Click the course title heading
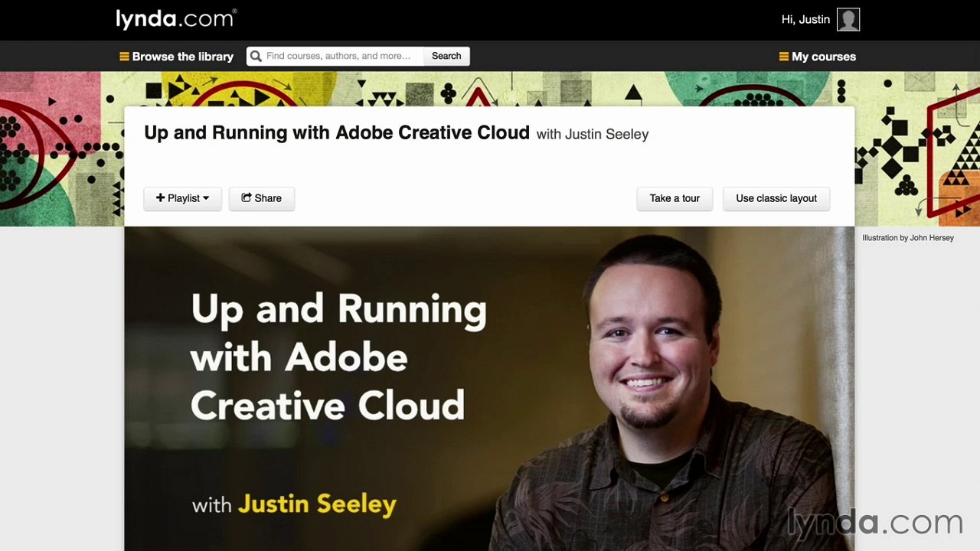The height and width of the screenshot is (551, 980). coord(337,133)
